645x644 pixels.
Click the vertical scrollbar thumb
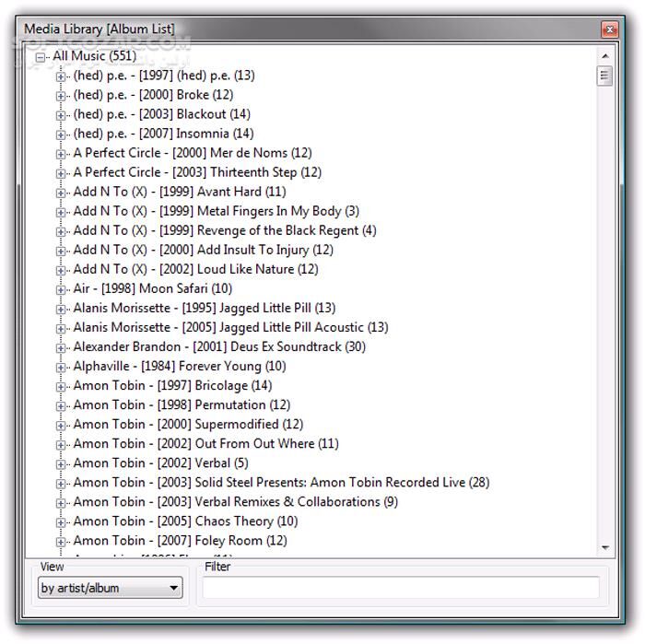(604, 76)
